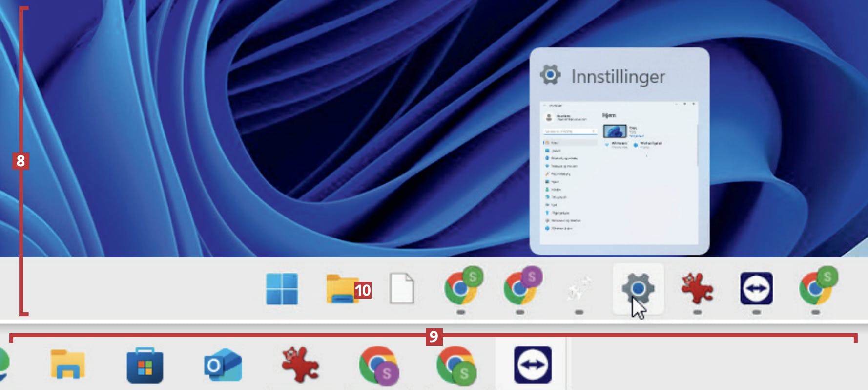
Task: Open green-badged Chrome beside the blank document icon
Action: pyautogui.click(x=461, y=288)
